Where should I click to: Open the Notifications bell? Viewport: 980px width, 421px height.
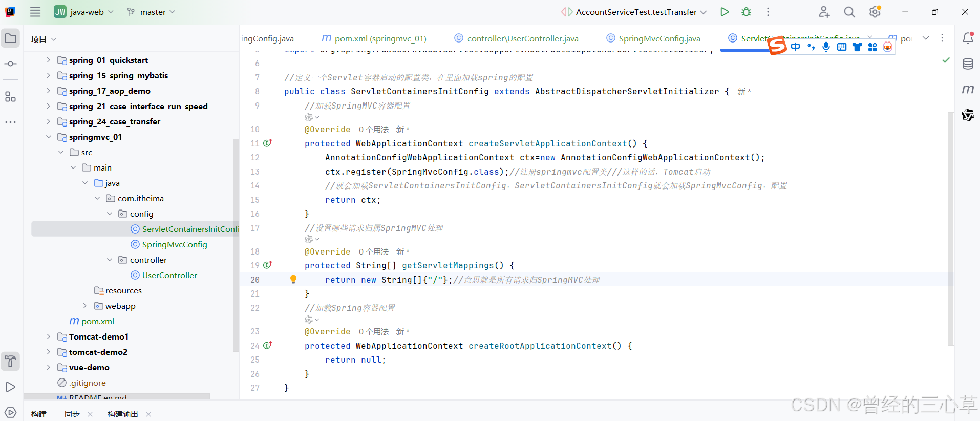968,38
